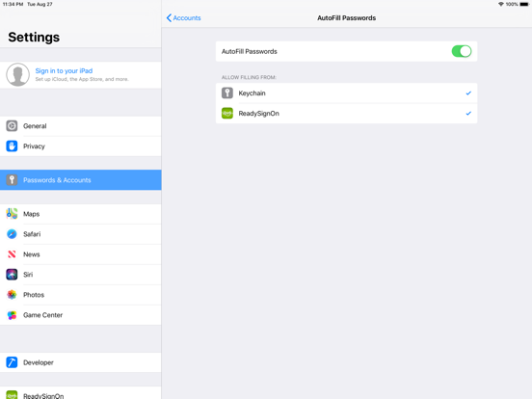Click the Maps app icon
This screenshot has width=532, height=399.
point(12,214)
